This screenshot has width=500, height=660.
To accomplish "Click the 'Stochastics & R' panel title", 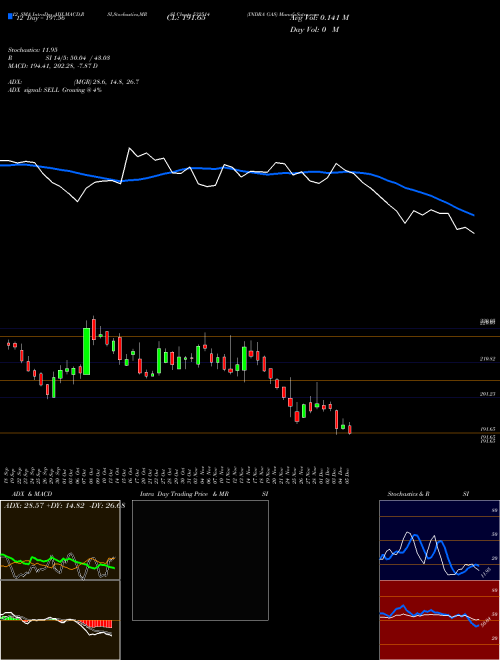I will coord(408,494).
